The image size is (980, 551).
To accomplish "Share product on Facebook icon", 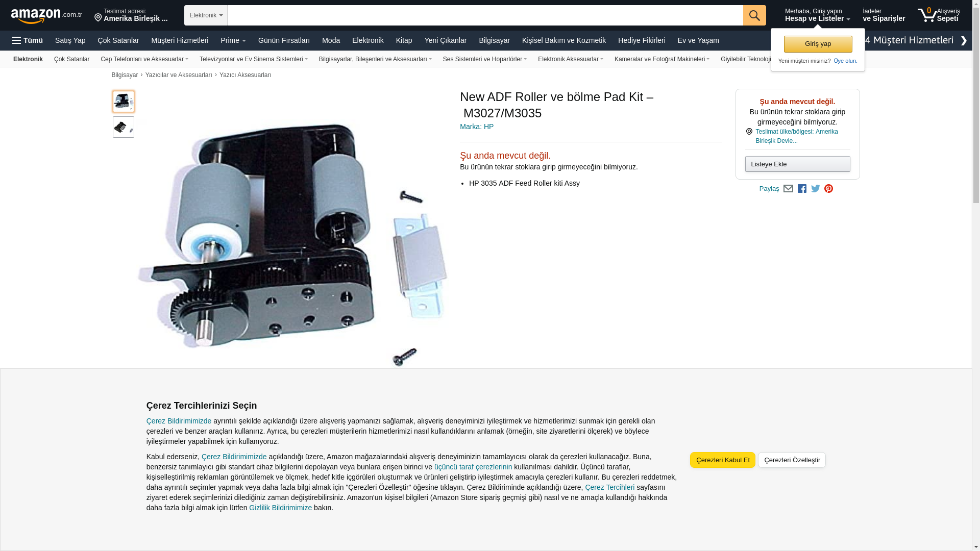I will (x=802, y=189).
